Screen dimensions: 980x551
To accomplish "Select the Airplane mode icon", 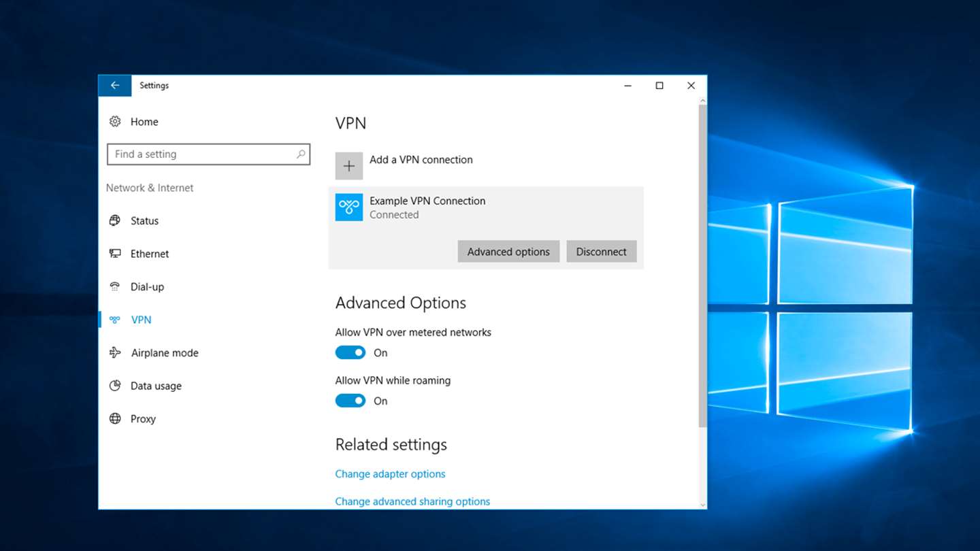I will click(115, 353).
